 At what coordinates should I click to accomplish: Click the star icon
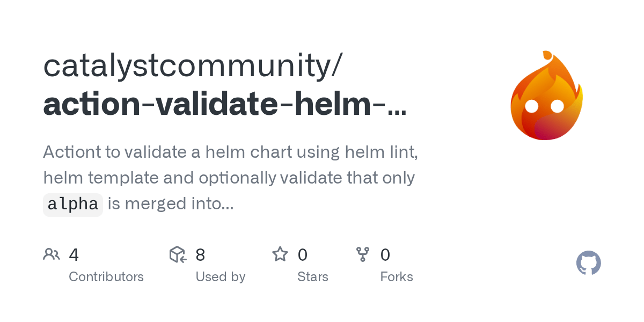280,254
